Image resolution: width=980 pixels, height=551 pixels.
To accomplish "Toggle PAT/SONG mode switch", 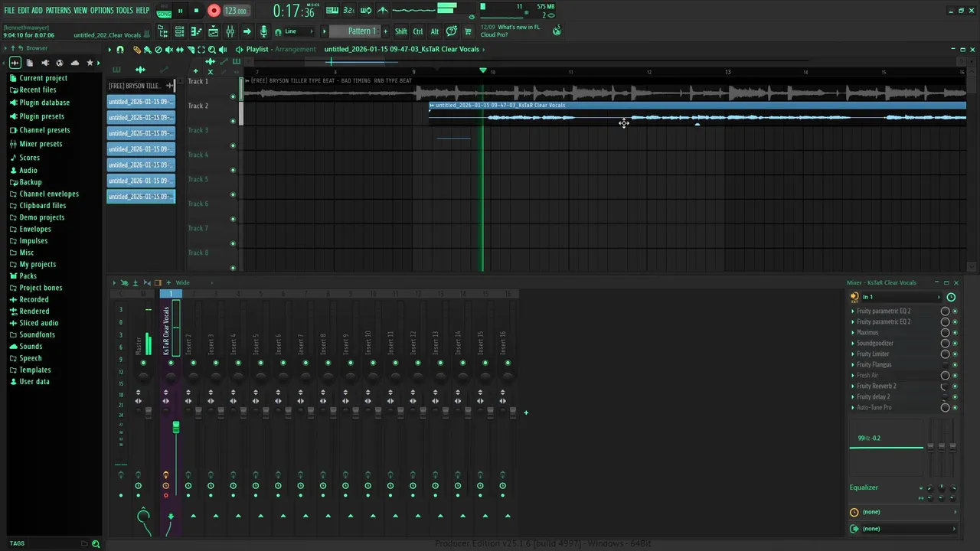I will click(x=164, y=11).
